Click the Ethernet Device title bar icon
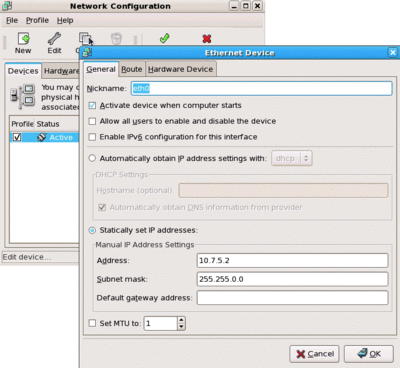This screenshot has width=400, height=368. [87, 53]
